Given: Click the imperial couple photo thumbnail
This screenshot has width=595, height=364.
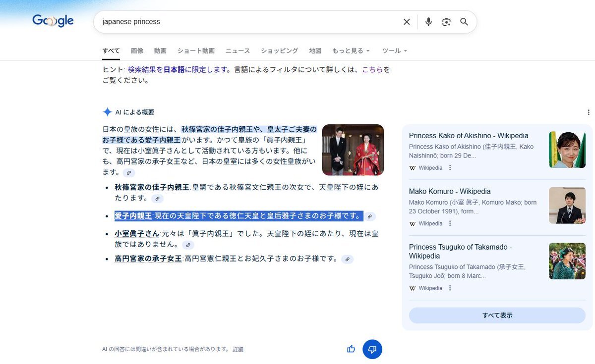Looking at the screenshot, I should tap(353, 150).
